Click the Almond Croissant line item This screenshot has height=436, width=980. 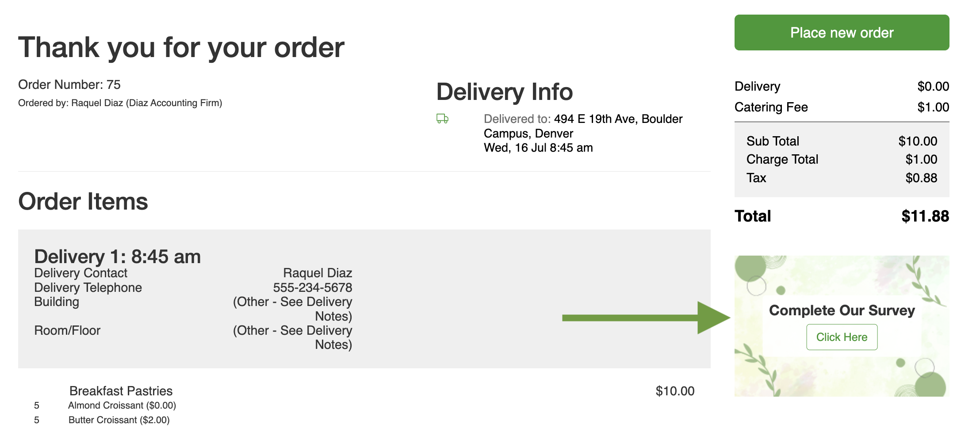(122, 405)
